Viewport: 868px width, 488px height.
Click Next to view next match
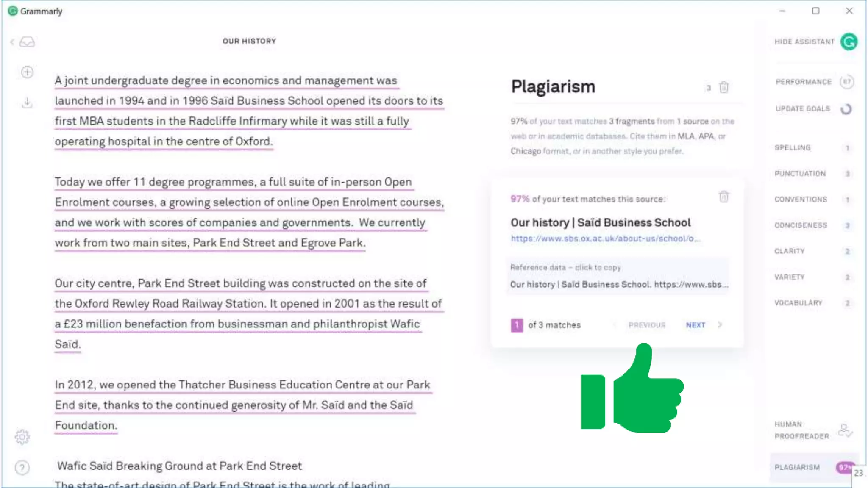point(696,325)
